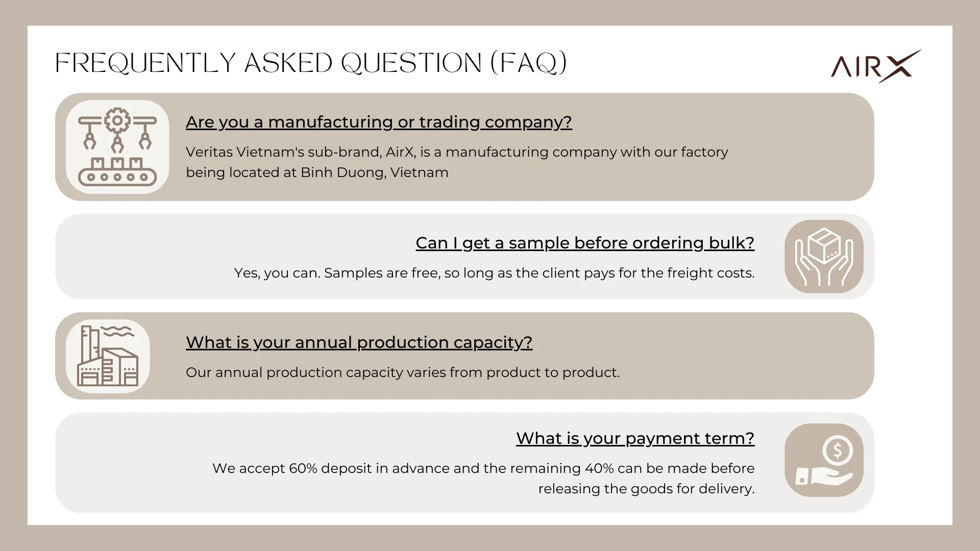980x551 pixels.
Task: Click the "Frequently Asked Question (FAQ)" title
Action: (x=311, y=63)
